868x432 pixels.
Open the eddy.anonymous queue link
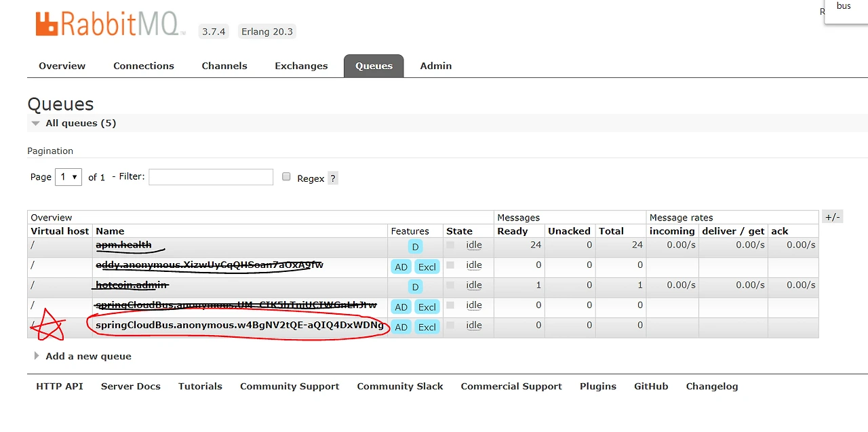click(x=210, y=265)
